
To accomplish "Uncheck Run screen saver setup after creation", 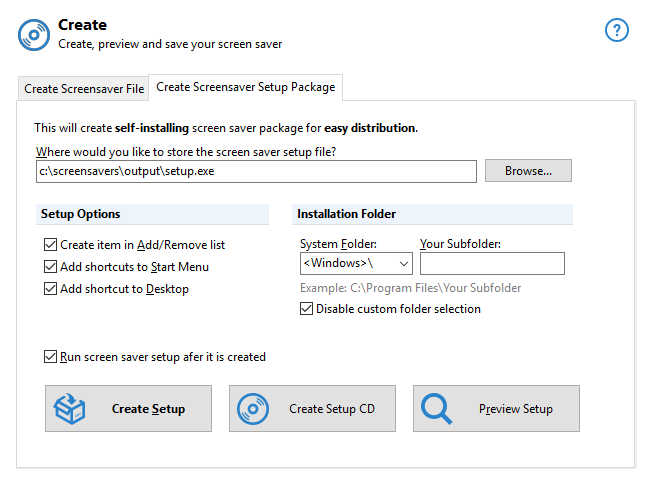I will click(x=50, y=356).
